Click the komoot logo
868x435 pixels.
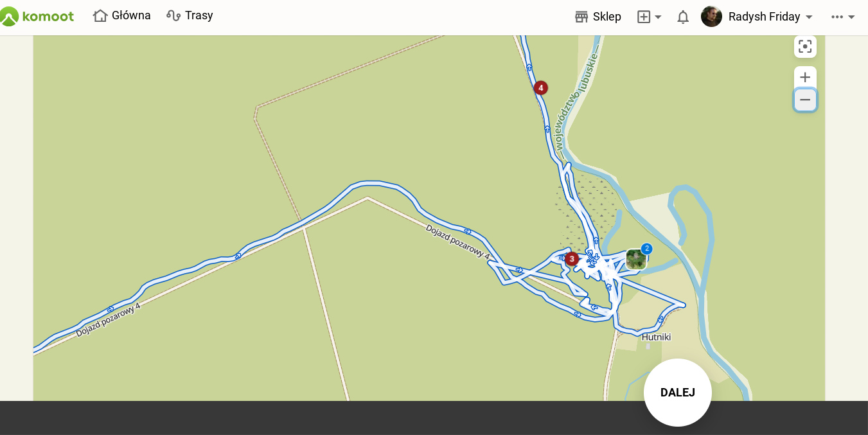(x=37, y=16)
